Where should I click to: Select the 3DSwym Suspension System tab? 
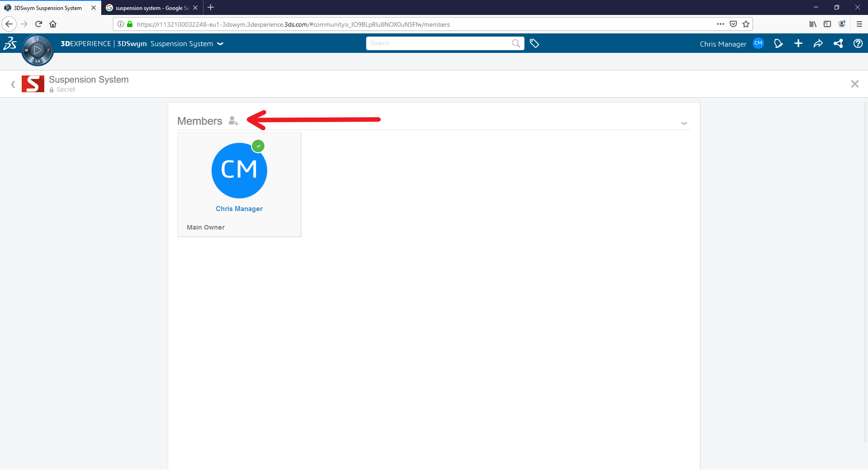point(47,8)
